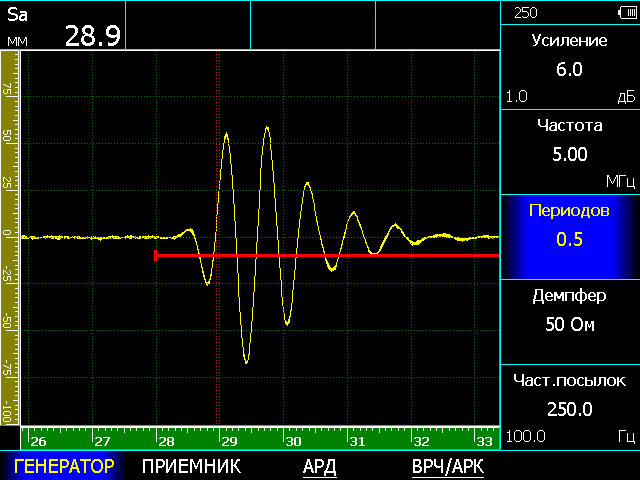This screenshot has height=480, width=640.
Task: Select the Част.посылок 250.0 parameter
Action: tap(570, 398)
